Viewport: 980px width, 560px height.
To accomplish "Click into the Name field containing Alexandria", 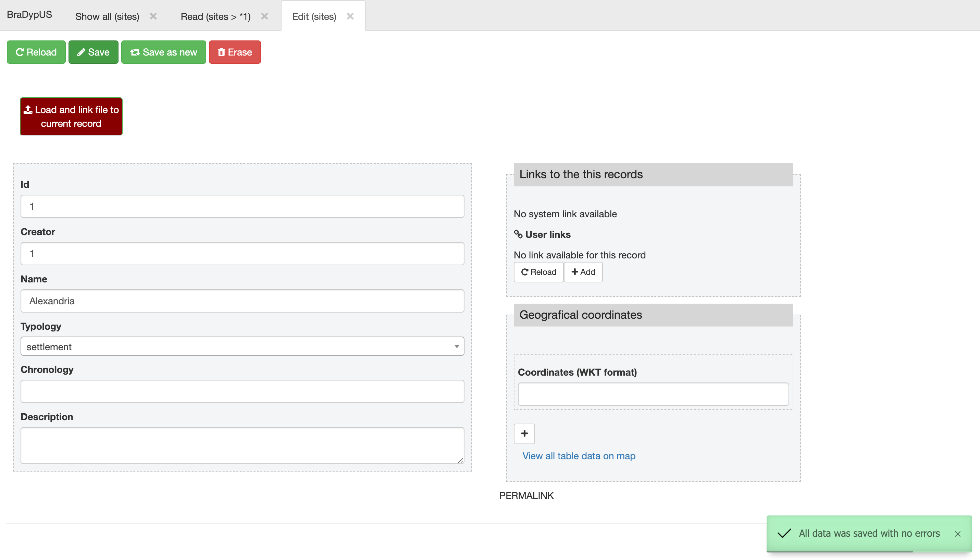I will [x=242, y=301].
